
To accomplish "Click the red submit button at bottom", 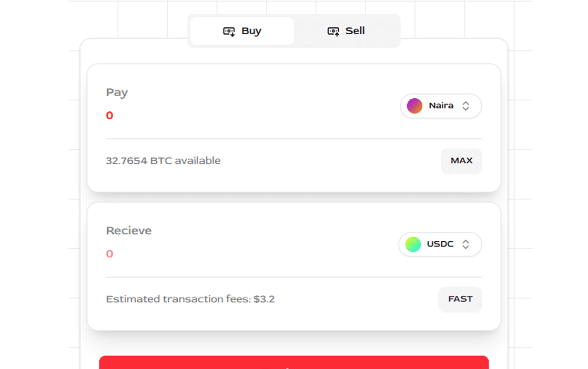I will 293,363.
